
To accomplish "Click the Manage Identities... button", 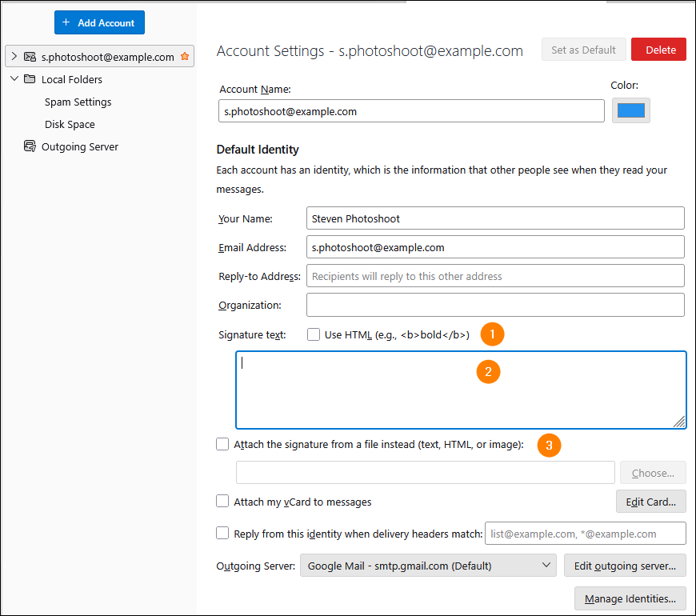I will tap(630, 598).
